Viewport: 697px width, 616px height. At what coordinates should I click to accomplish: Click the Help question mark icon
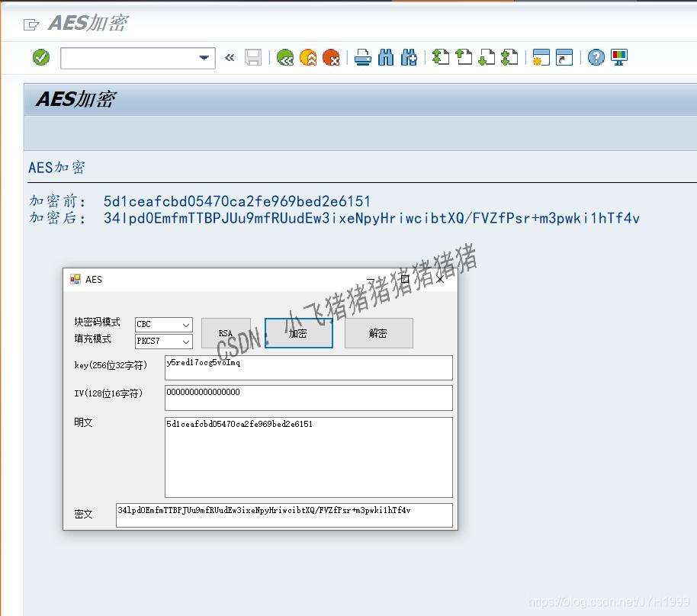point(596,57)
